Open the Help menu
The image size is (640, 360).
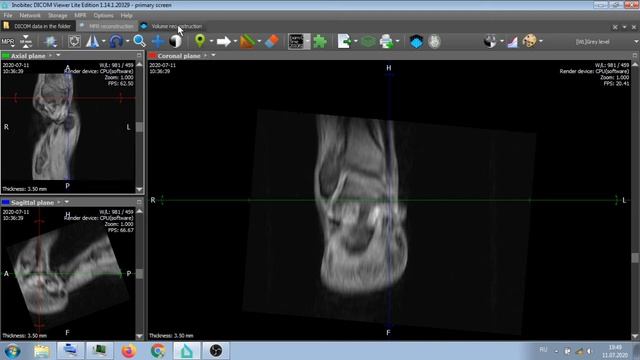coord(126,16)
